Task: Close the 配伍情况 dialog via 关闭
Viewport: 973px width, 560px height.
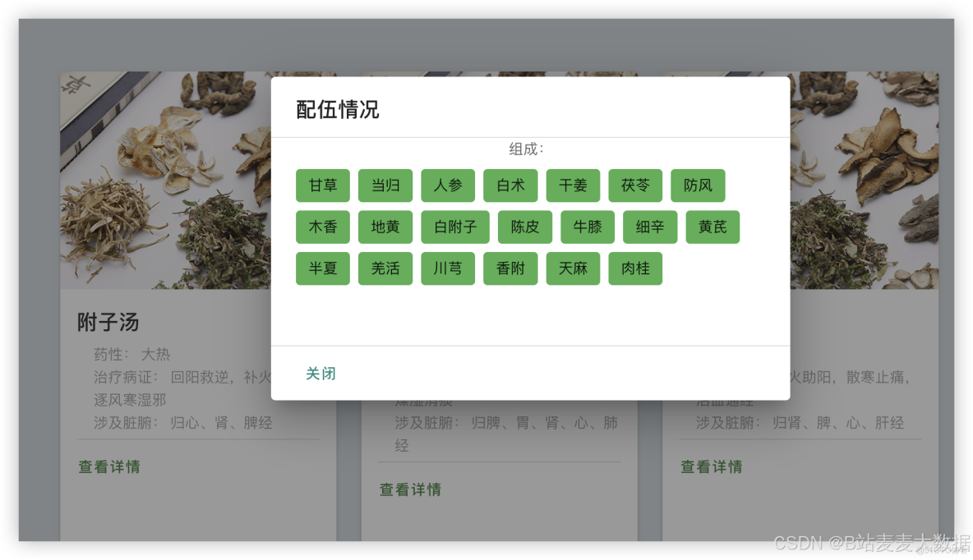Action: [321, 373]
